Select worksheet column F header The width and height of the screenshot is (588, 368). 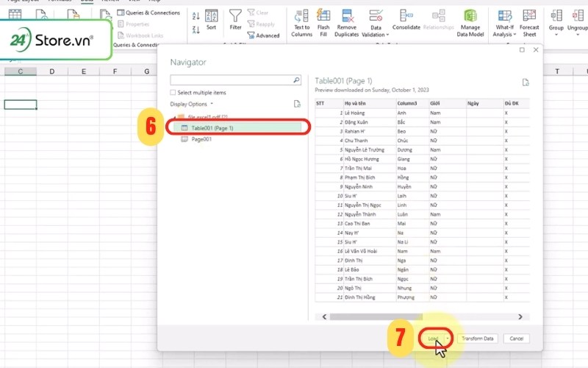(x=115, y=71)
